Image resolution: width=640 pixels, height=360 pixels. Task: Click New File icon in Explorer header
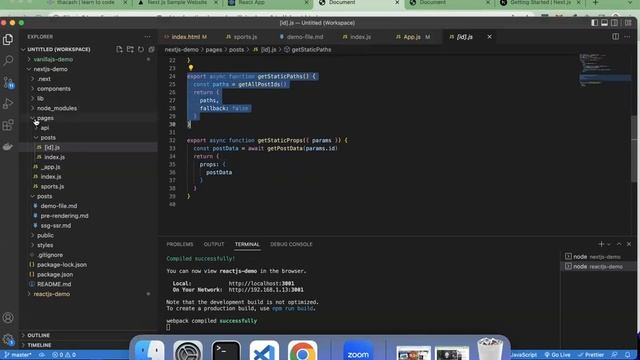[x=119, y=49]
